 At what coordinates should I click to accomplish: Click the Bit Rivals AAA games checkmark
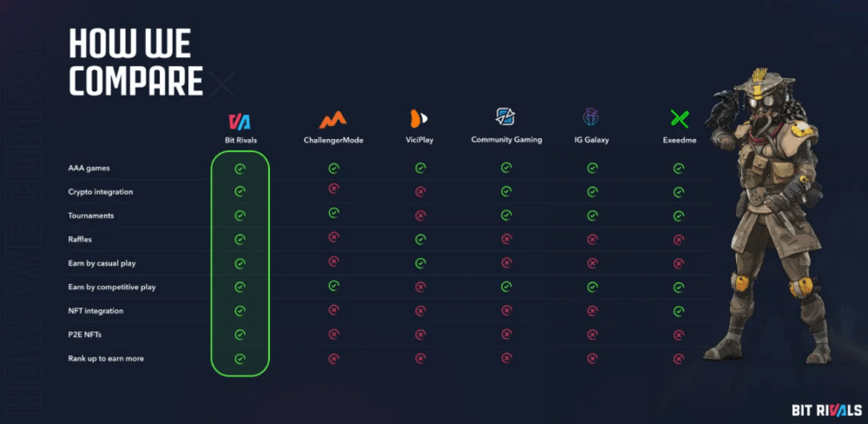240,169
